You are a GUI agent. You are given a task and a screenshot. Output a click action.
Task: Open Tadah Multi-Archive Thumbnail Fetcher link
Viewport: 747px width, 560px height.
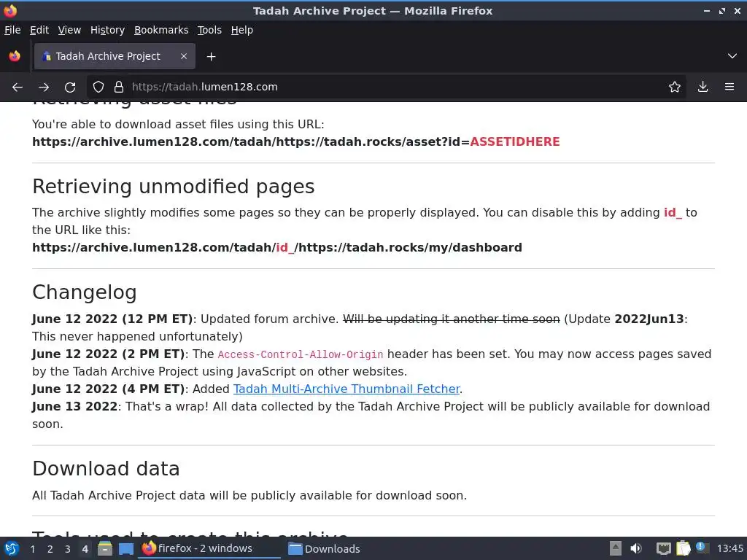pyautogui.click(x=347, y=389)
